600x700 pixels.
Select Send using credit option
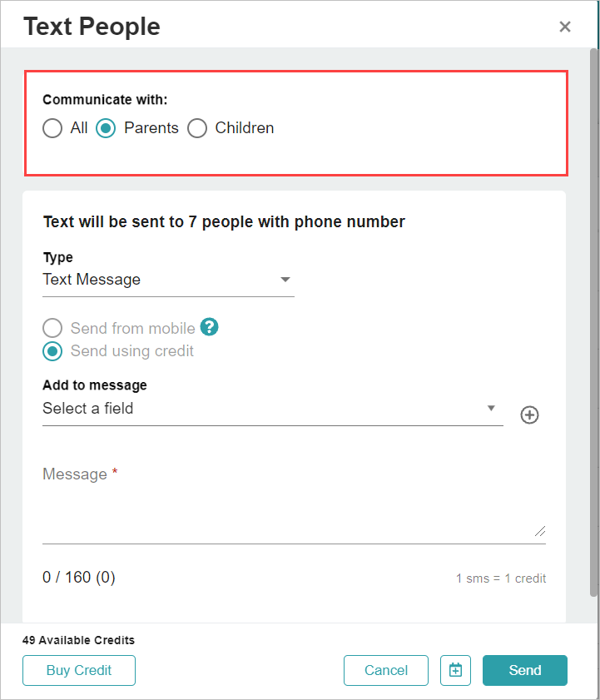tap(52, 351)
